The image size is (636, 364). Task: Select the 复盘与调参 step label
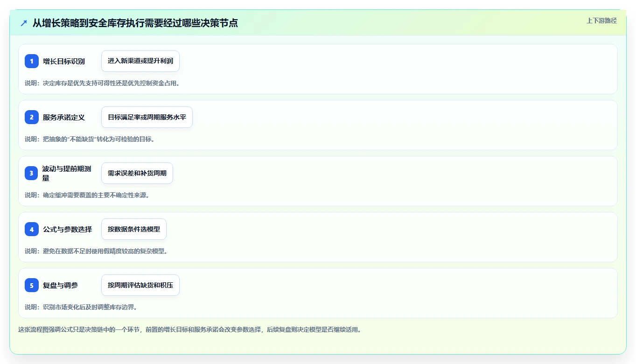click(x=61, y=285)
